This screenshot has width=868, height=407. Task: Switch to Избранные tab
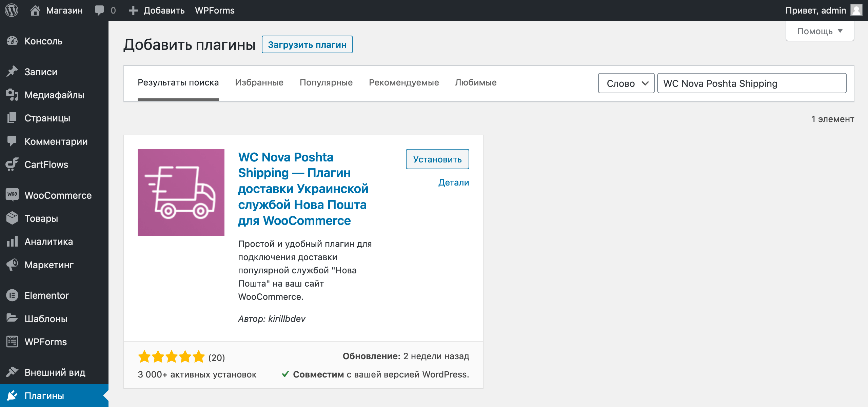259,83
